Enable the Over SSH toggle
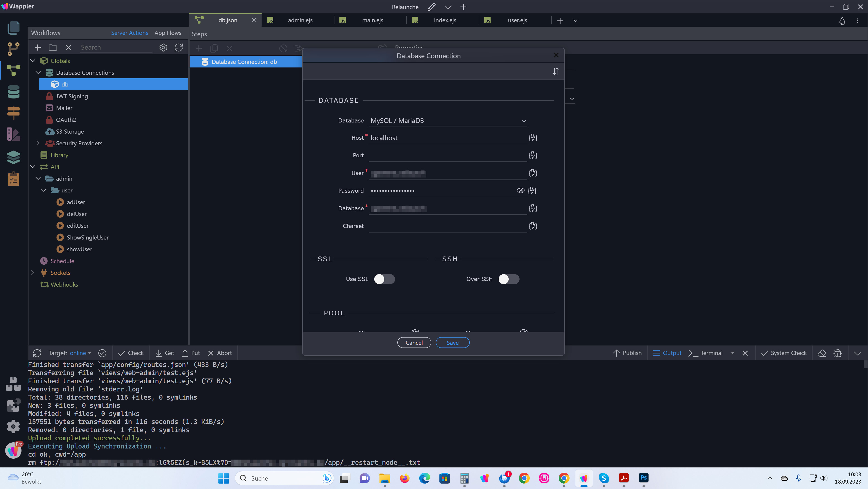 508,279
